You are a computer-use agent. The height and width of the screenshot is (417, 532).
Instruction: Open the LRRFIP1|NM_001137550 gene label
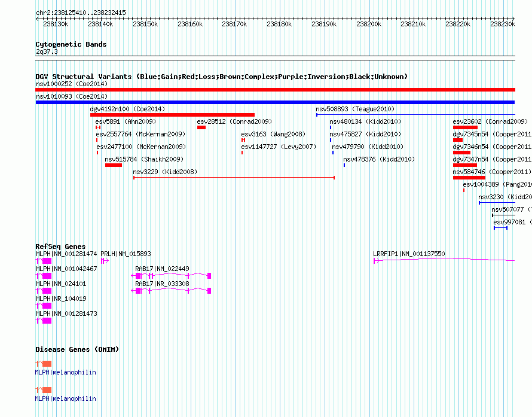(x=409, y=254)
